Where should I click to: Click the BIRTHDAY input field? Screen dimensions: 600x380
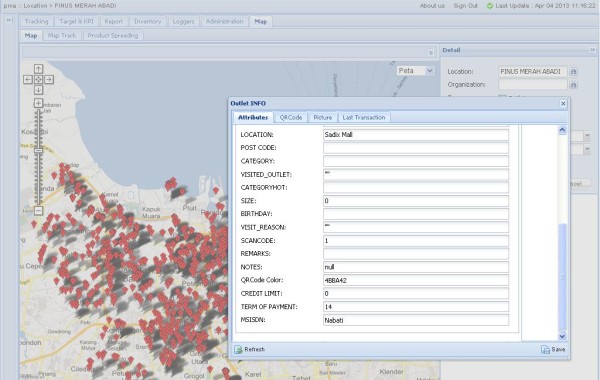tap(416, 214)
